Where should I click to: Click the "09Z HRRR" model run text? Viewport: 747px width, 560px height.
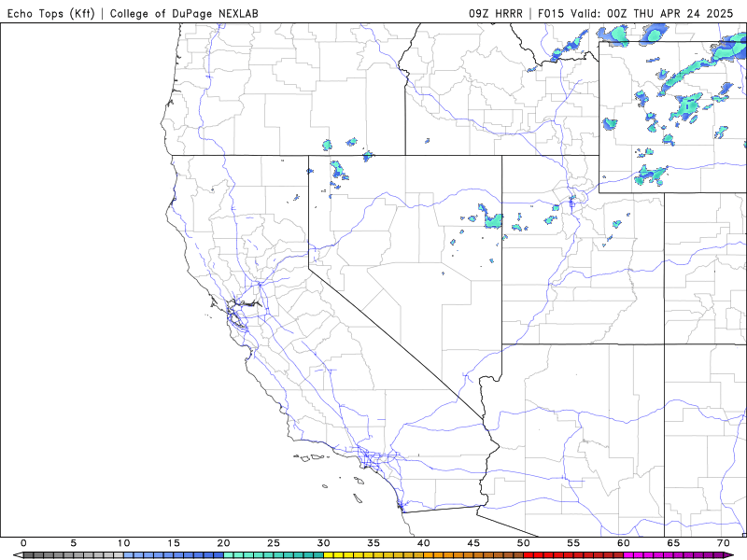point(496,13)
